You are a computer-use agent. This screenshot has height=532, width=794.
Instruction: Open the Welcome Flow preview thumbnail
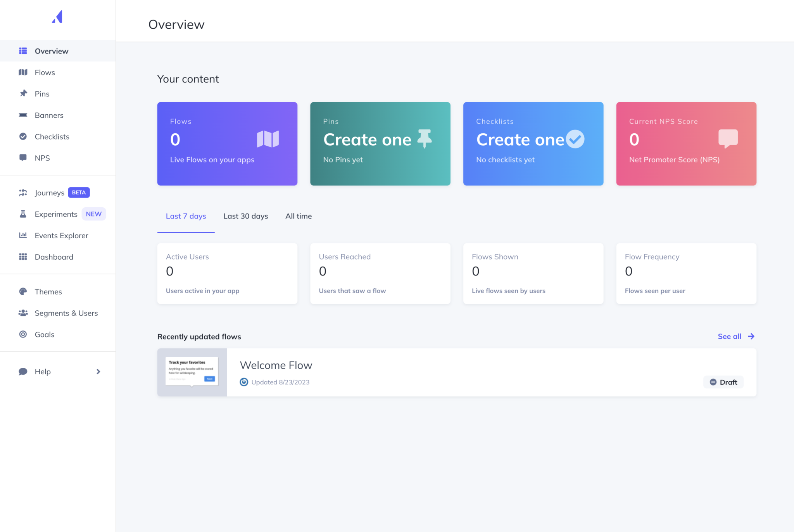[192, 372]
